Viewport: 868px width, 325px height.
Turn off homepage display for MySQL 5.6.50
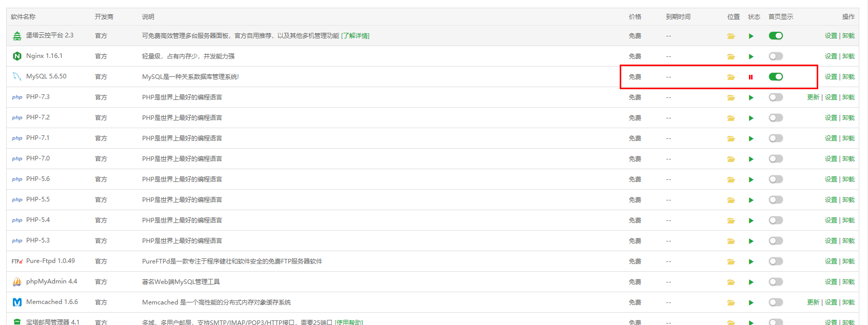(x=776, y=77)
